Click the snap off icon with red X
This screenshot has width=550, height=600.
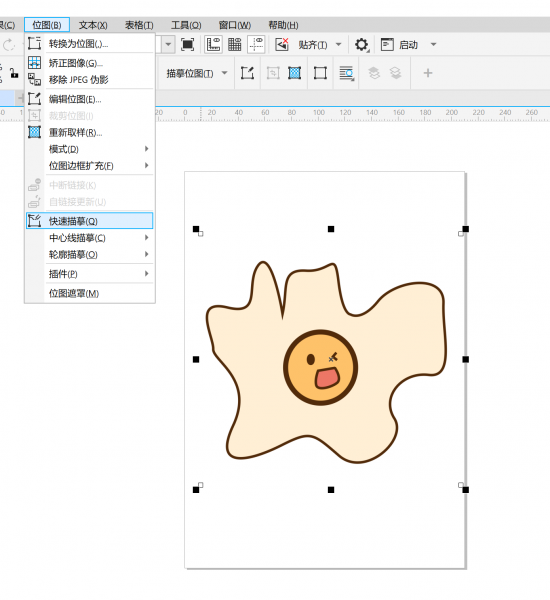[282, 44]
